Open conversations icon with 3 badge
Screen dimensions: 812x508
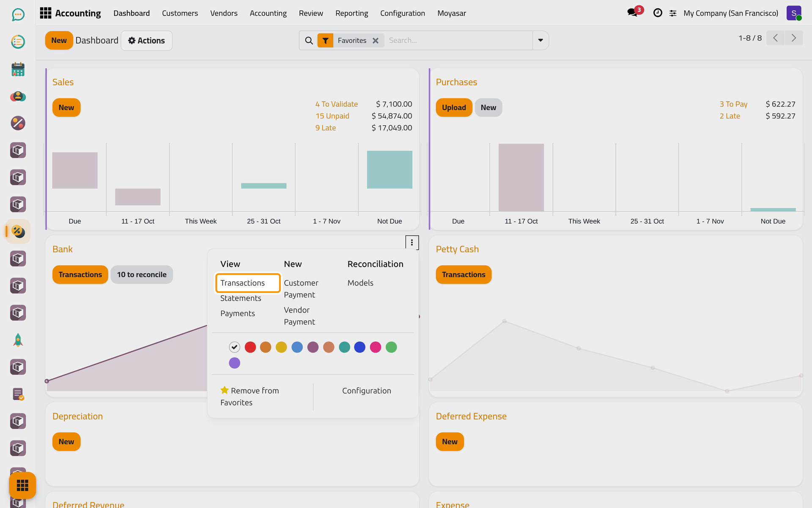[633, 13]
